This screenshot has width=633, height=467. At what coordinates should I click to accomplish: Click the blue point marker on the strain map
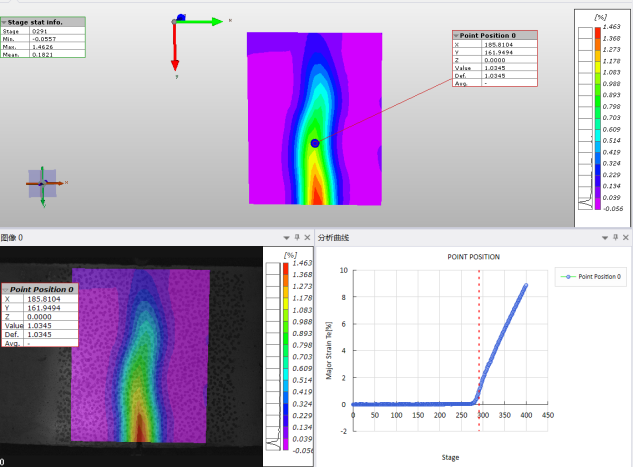pos(315,144)
